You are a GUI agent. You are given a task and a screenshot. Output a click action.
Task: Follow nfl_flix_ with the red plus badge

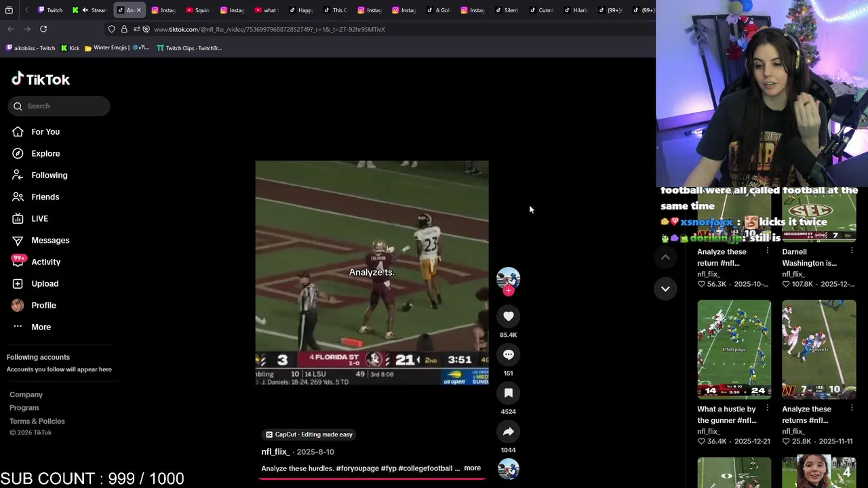coord(508,291)
